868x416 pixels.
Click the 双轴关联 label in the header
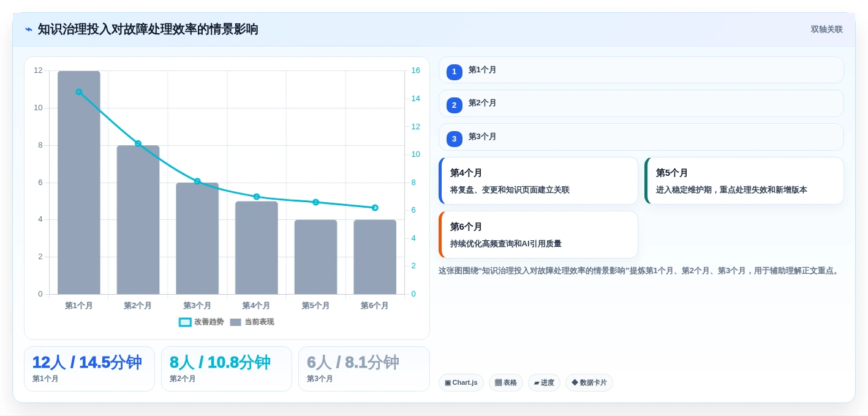click(x=826, y=29)
